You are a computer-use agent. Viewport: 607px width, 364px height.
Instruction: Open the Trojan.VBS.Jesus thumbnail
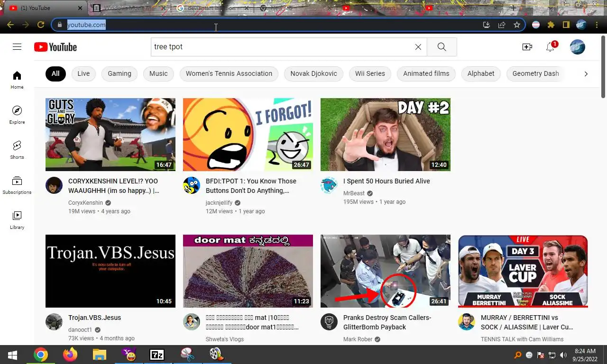tap(110, 271)
